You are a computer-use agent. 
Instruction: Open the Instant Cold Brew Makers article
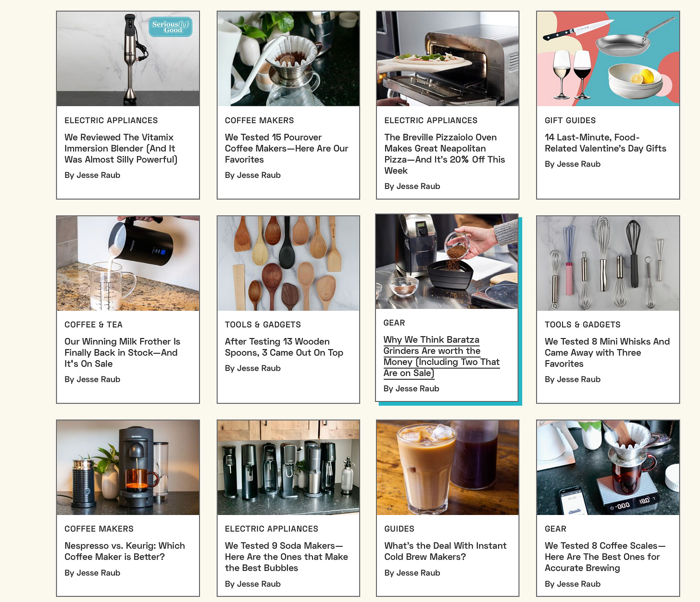(445, 551)
